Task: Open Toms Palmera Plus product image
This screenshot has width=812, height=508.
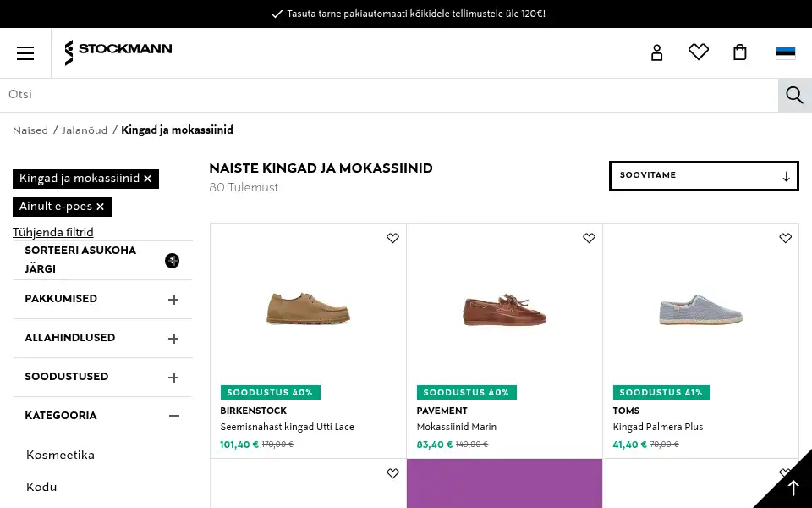Action: pos(700,310)
